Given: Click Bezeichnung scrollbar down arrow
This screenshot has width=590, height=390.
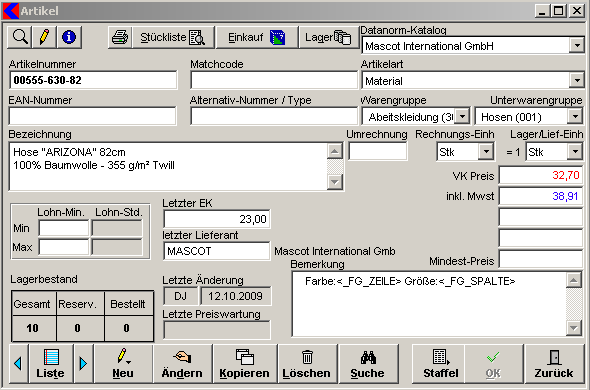Looking at the screenshot, I should (x=335, y=182).
